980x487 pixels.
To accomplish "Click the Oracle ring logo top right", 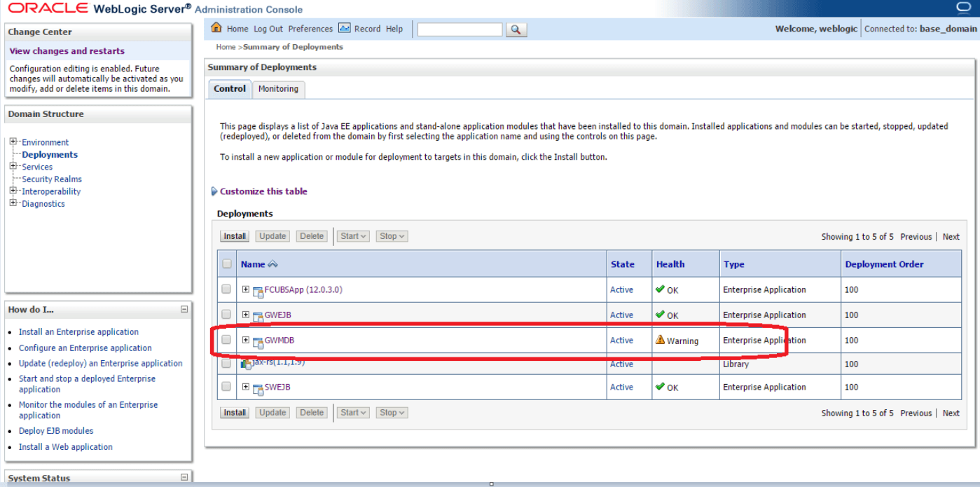I will [x=963, y=7].
